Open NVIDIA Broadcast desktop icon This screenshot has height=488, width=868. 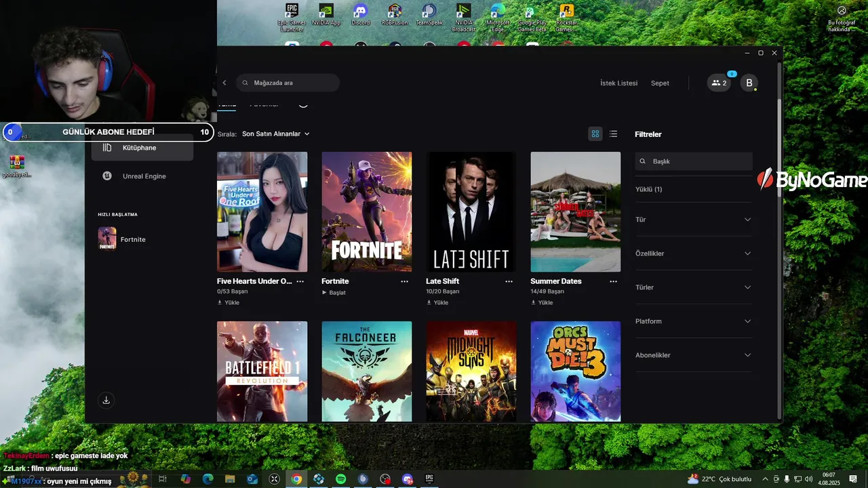pyautogui.click(x=464, y=18)
